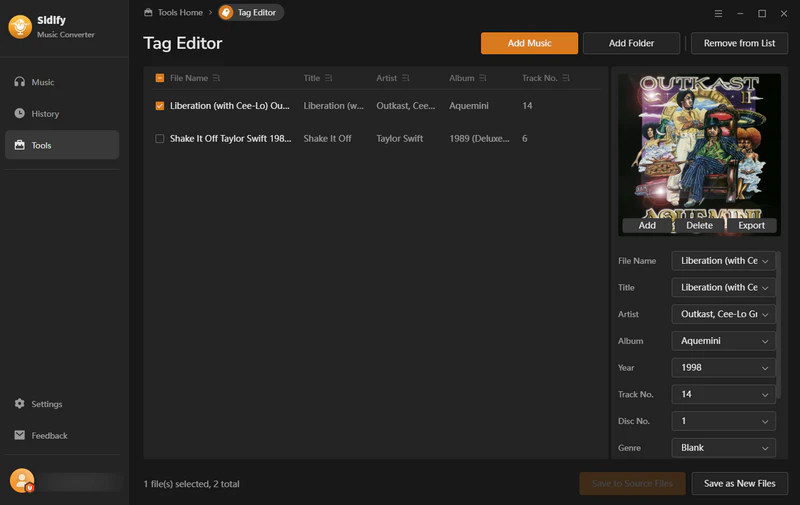Uncheck the Liberation (with Cee-Lo) file checkbox

[x=160, y=106]
